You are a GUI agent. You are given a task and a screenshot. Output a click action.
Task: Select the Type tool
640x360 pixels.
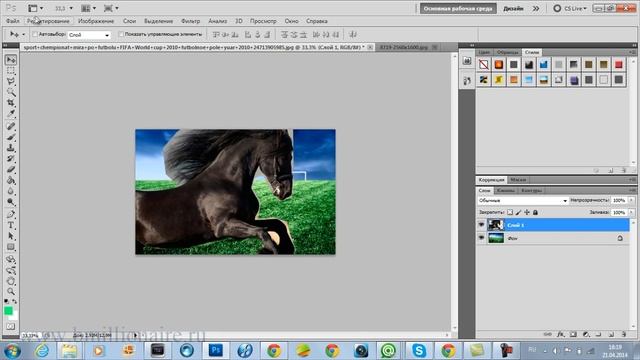click(11, 225)
